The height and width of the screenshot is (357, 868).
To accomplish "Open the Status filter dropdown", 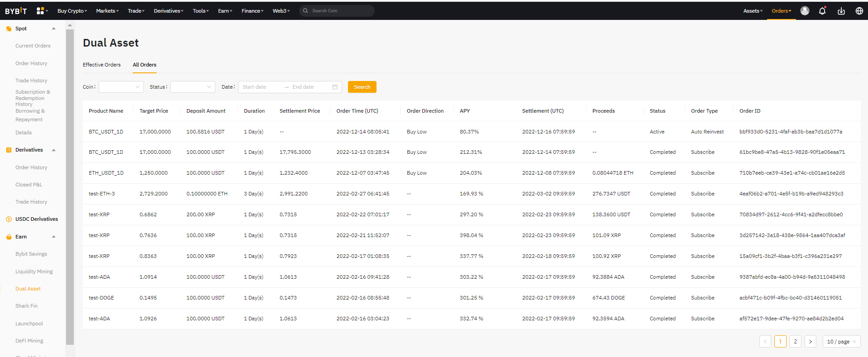I will click(x=192, y=87).
